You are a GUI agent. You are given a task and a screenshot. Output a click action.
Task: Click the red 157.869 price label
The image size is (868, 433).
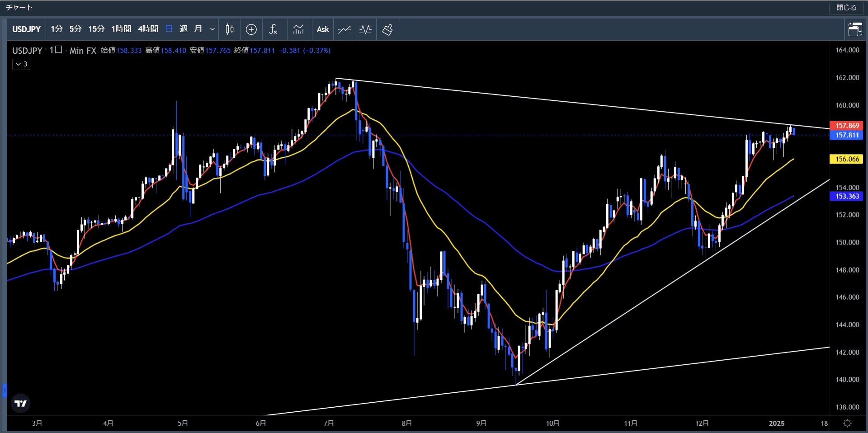coord(846,126)
